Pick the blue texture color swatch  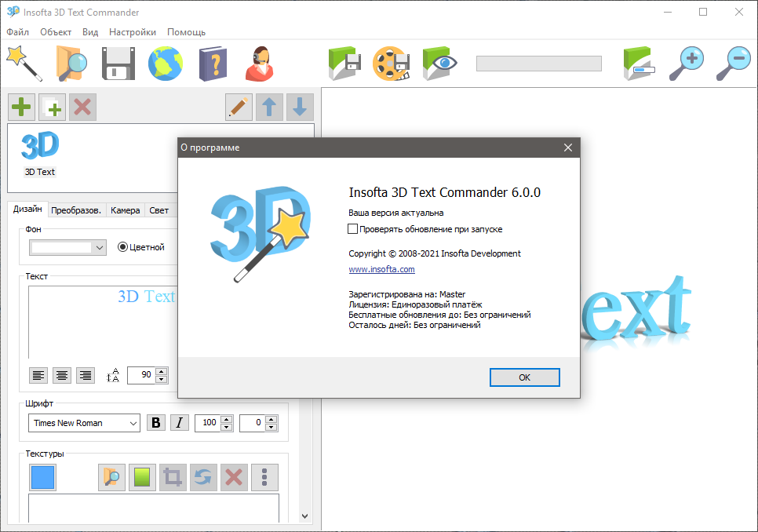point(42,477)
